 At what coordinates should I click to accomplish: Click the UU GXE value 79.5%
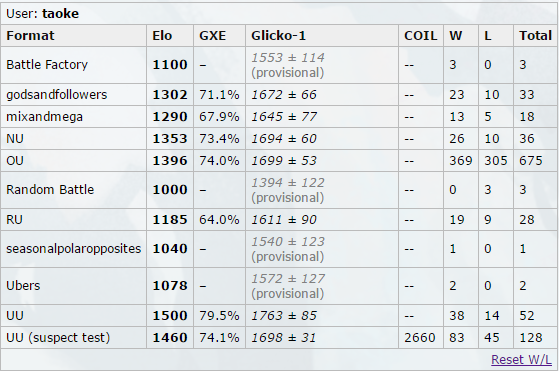point(219,316)
